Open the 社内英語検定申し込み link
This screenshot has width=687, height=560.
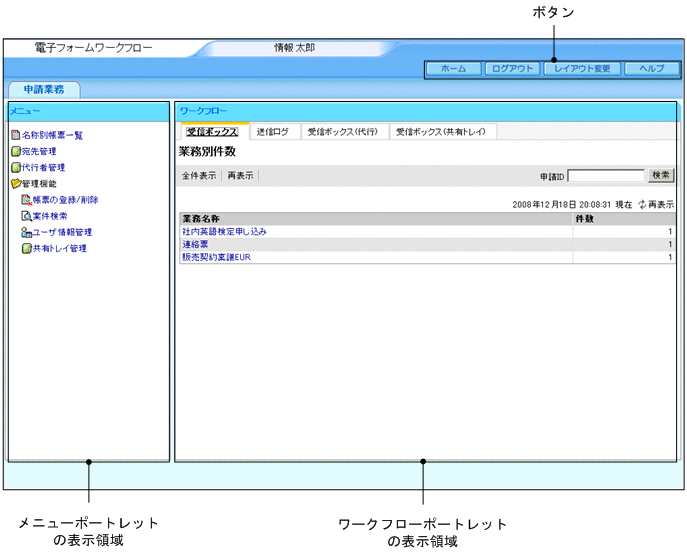point(224,231)
